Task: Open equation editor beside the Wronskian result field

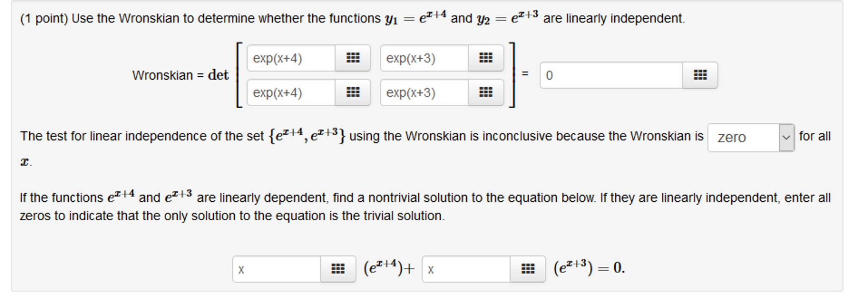Action: coord(700,75)
